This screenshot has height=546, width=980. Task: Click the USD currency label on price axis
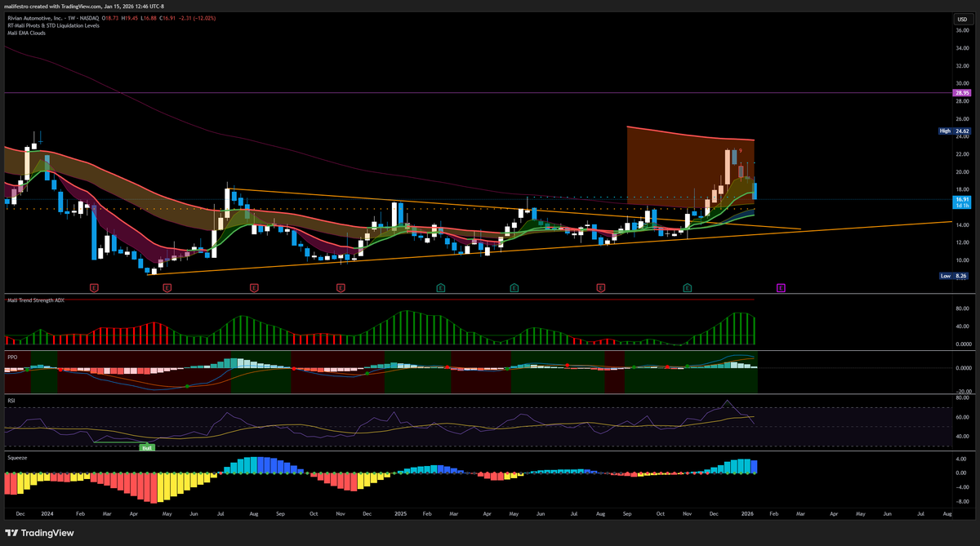tap(961, 18)
